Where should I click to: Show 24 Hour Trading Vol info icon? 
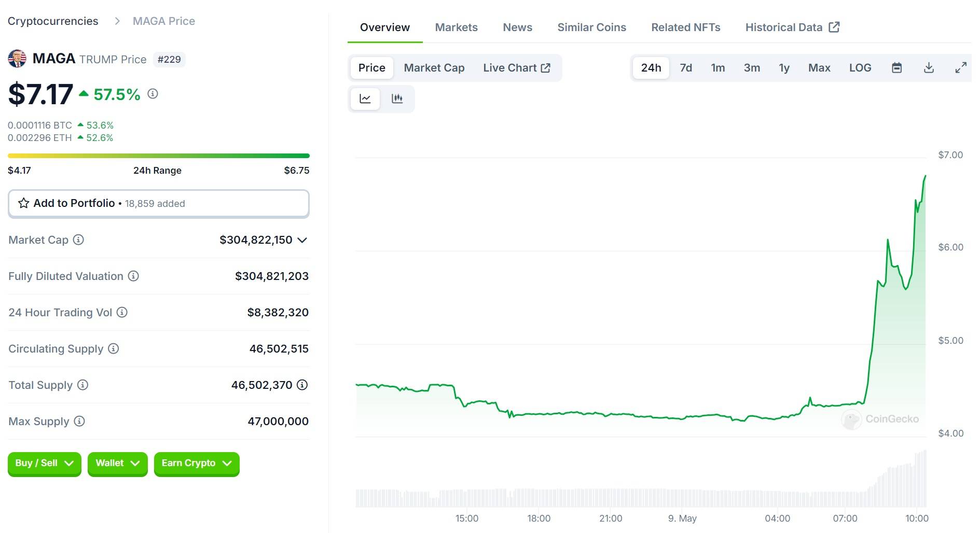[x=122, y=312]
